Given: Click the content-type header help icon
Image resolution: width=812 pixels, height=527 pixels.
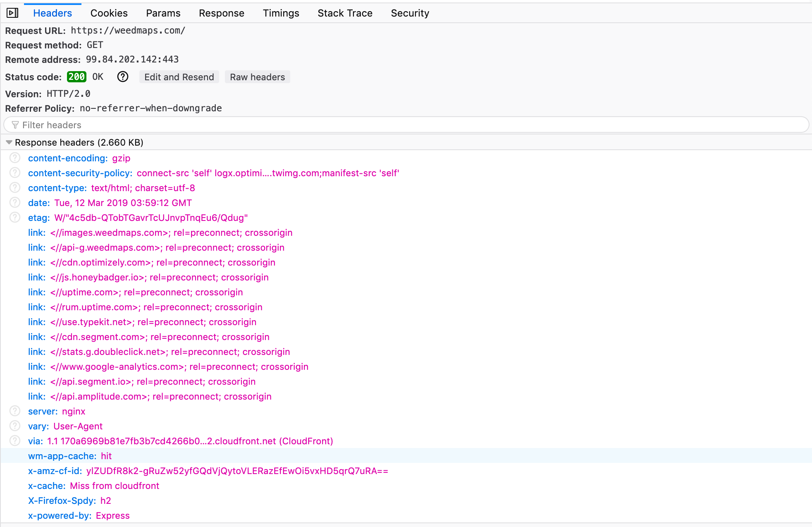Looking at the screenshot, I should pos(15,188).
